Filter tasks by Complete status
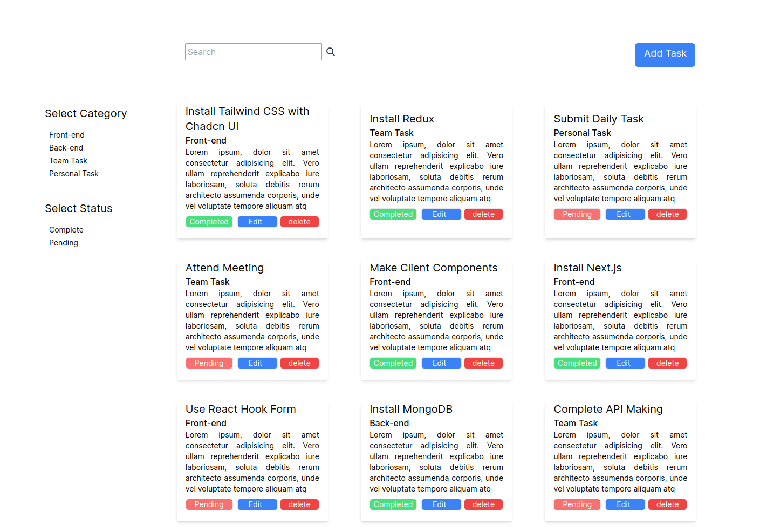The width and height of the screenshot is (760, 532). pyautogui.click(x=66, y=230)
